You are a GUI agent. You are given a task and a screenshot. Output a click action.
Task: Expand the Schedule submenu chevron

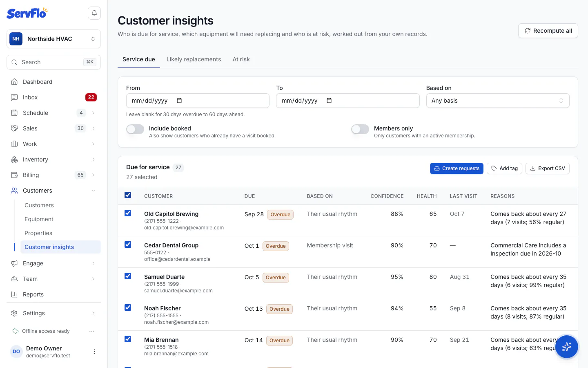coord(94,113)
